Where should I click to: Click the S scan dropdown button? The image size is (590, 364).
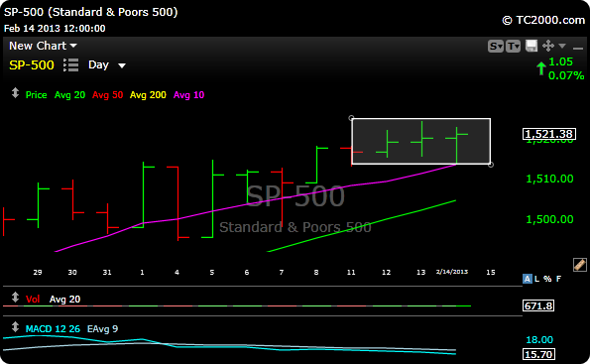point(495,47)
